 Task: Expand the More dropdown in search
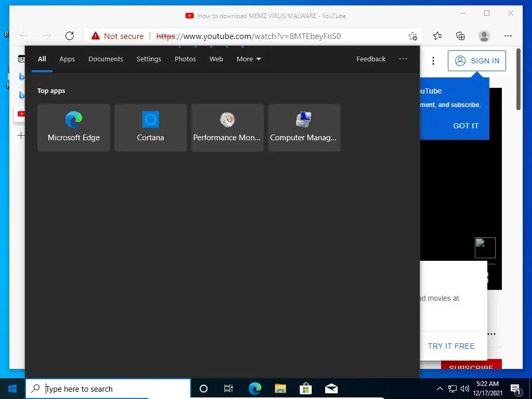click(249, 59)
